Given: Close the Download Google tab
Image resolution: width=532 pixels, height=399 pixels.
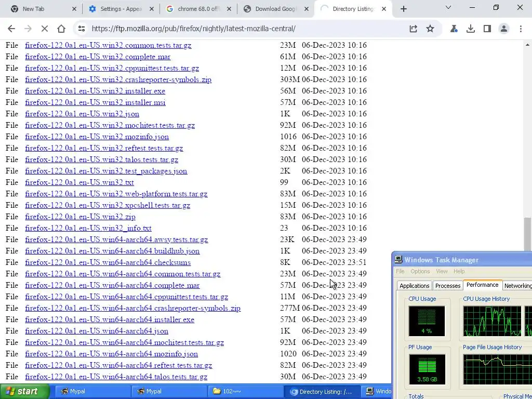Looking at the screenshot, I should [307, 9].
